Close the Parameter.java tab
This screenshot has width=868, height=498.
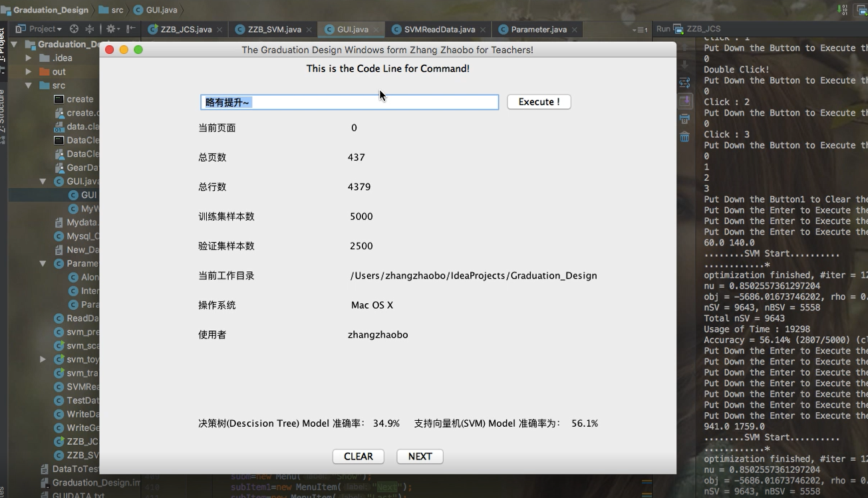tap(575, 30)
